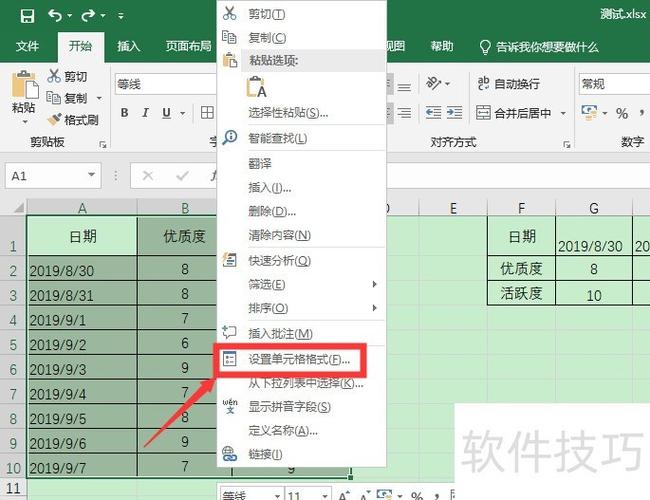650x500 pixels.
Task: Click the cell containing 活跃度
Action: point(521,294)
